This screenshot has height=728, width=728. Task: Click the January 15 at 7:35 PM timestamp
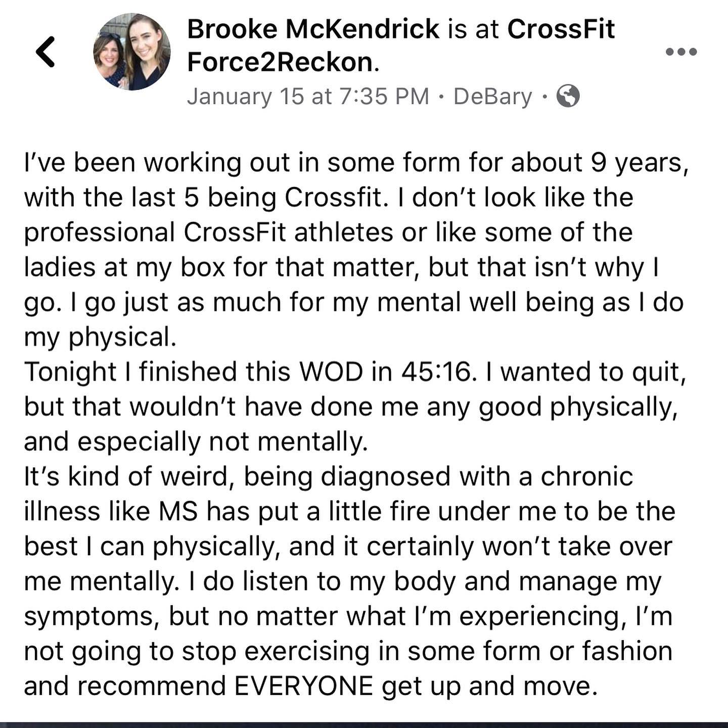click(308, 96)
